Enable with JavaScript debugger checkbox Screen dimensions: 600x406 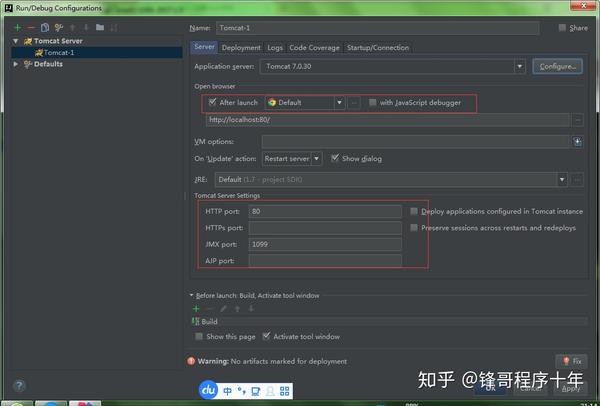[x=372, y=102]
